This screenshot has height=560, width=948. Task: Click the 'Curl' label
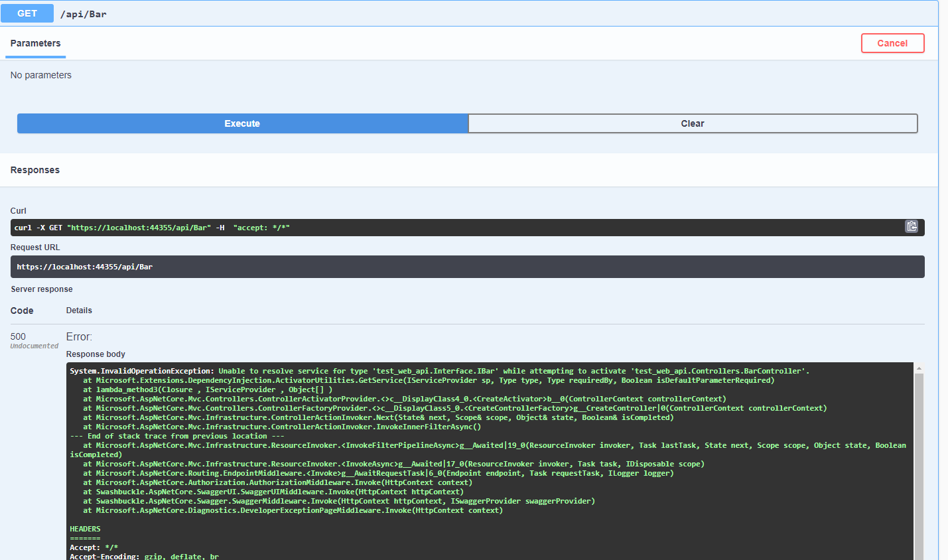(x=19, y=211)
